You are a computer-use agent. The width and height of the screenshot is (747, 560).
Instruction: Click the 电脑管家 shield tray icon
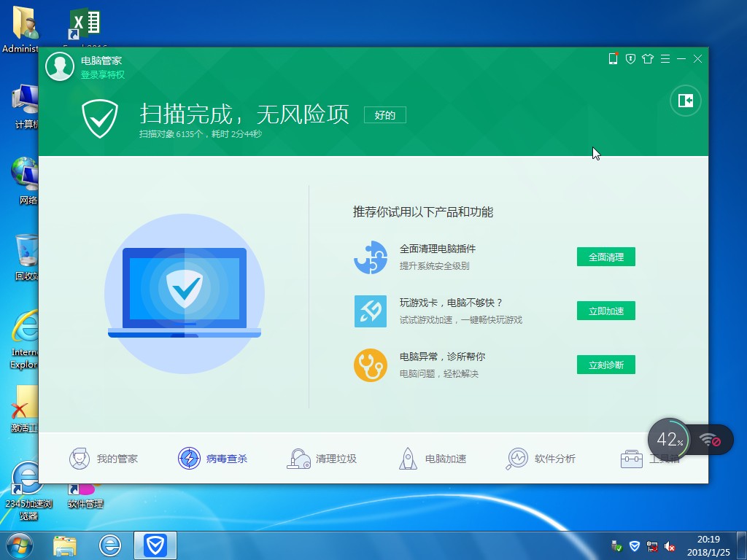(635, 546)
